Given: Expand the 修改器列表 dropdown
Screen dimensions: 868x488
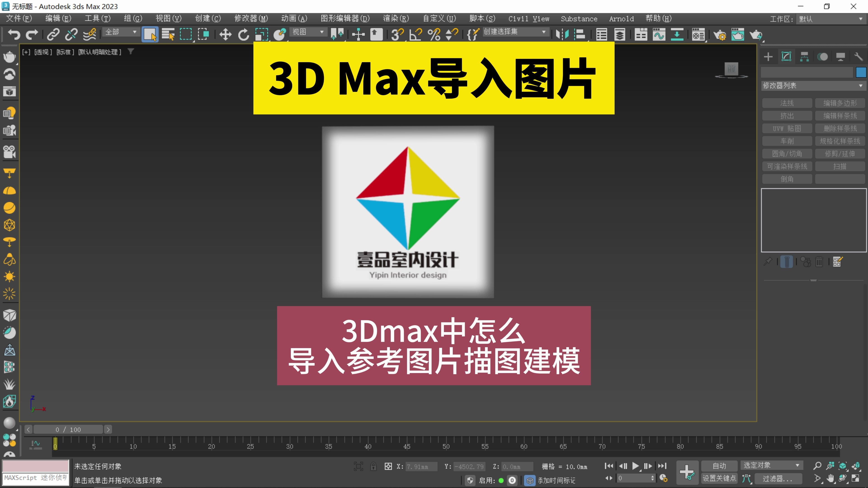Looking at the screenshot, I should [x=814, y=86].
